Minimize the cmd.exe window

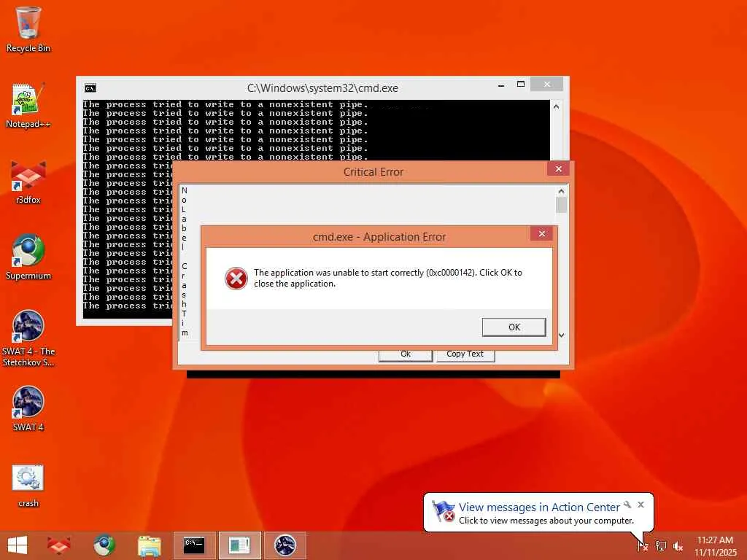point(501,86)
